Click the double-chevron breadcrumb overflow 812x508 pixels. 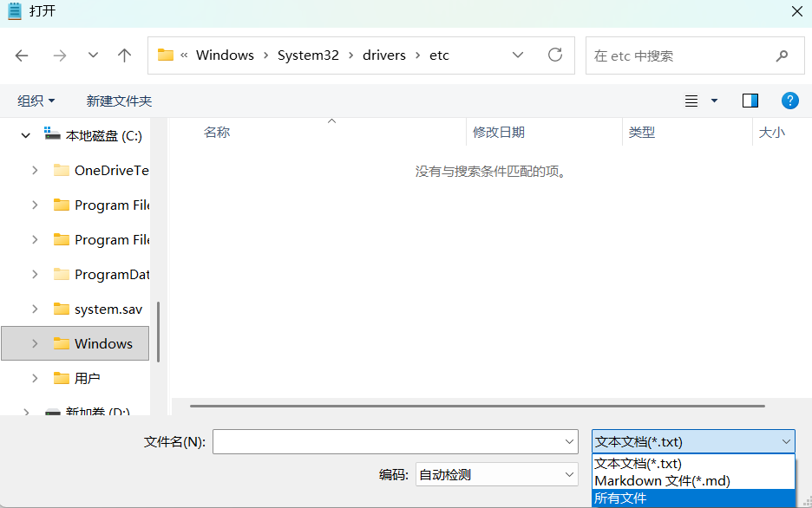184,55
